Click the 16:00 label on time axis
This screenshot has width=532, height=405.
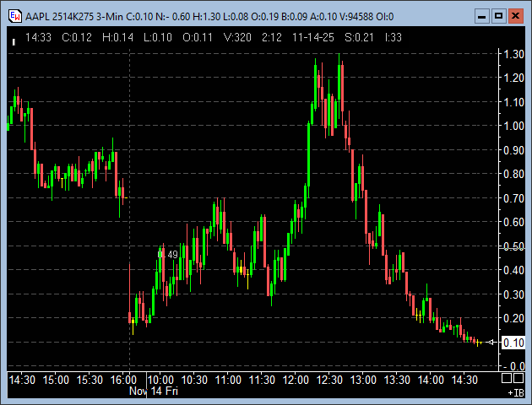click(x=124, y=381)
